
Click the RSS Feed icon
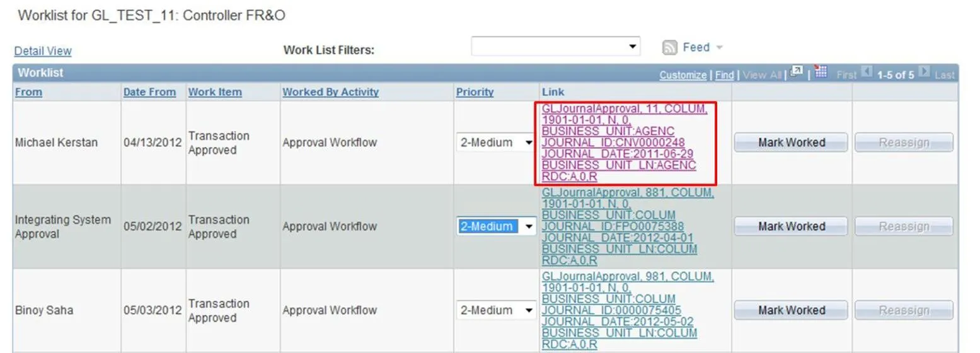(x=670, y=47)
